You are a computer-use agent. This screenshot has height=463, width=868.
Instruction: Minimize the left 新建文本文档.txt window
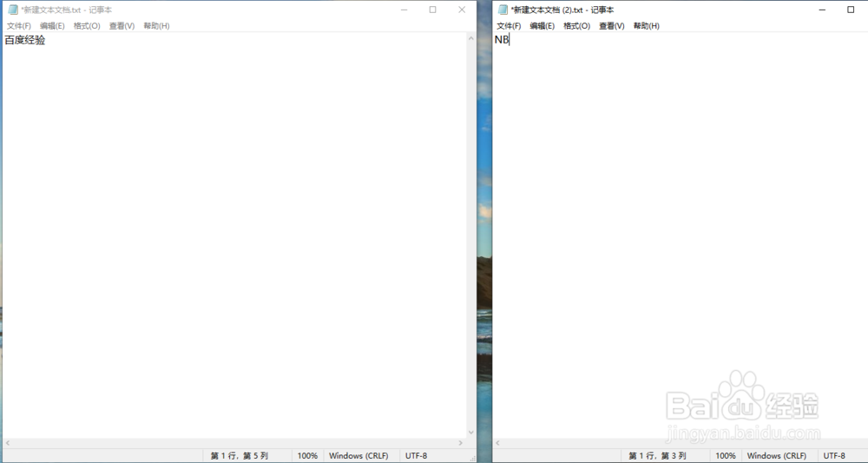[x=404, y=10]
